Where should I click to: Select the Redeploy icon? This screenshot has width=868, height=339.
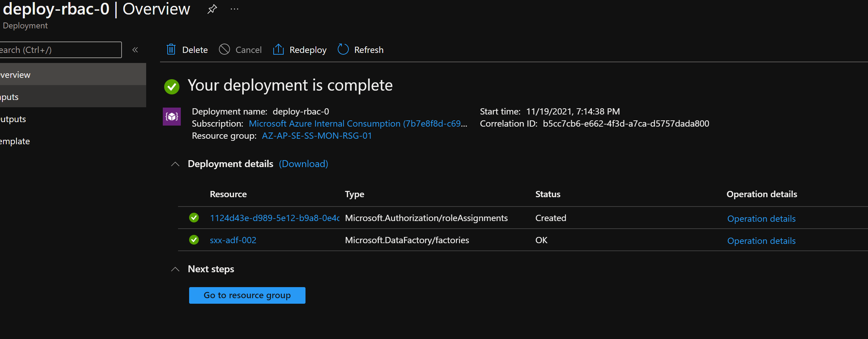279,49
